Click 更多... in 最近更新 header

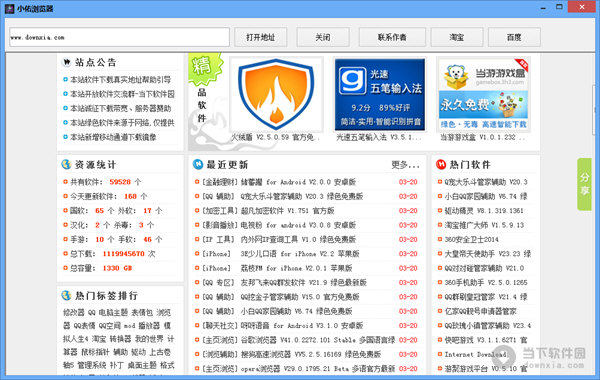(405, 165)
